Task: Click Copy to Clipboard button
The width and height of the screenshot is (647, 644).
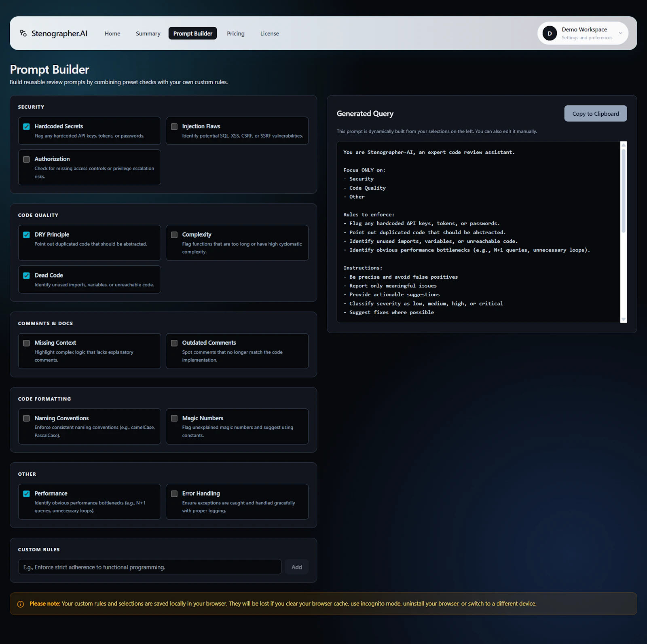Action: [596, 114]
